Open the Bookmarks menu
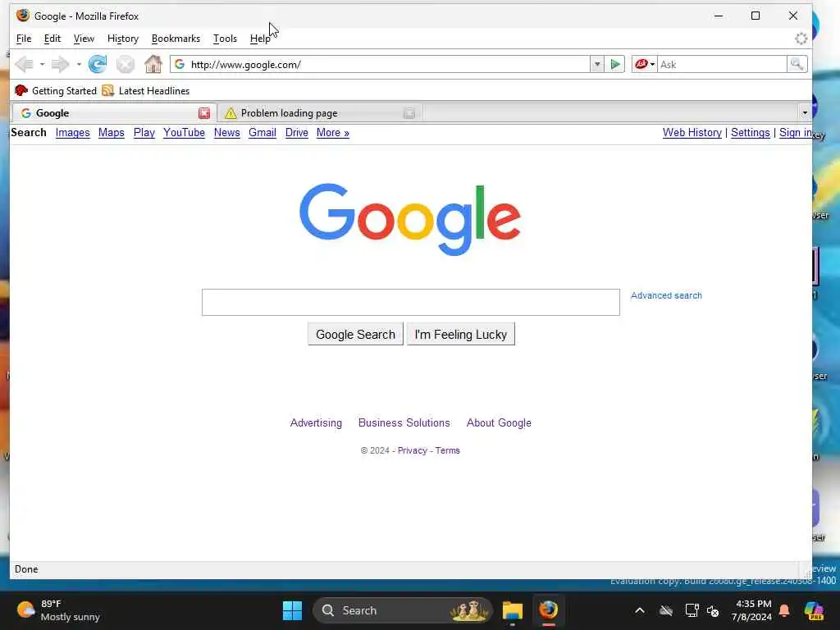The image size is (840, 630). coord(176,39)
